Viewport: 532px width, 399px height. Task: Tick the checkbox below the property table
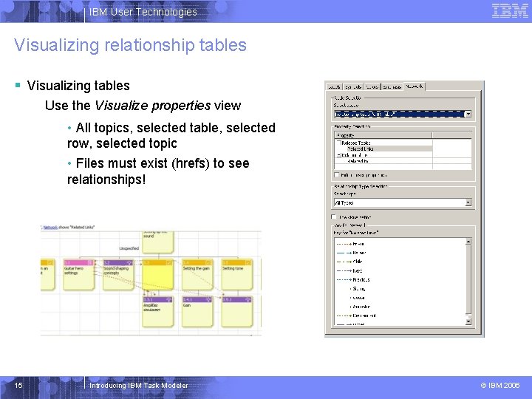click(337, 175)
